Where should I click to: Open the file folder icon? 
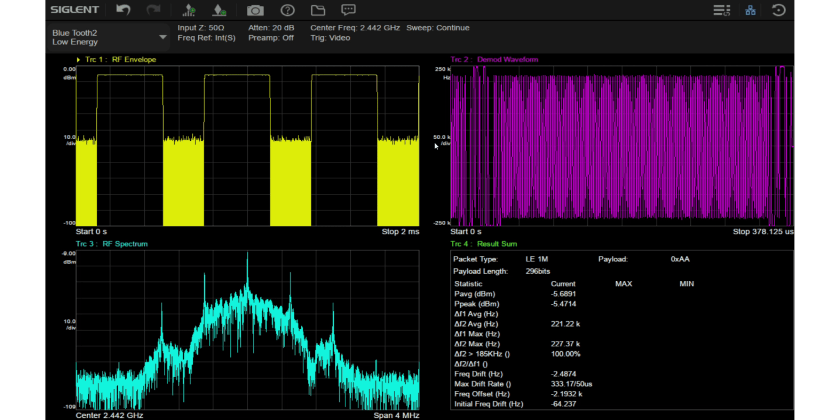[x=318, y=10]
